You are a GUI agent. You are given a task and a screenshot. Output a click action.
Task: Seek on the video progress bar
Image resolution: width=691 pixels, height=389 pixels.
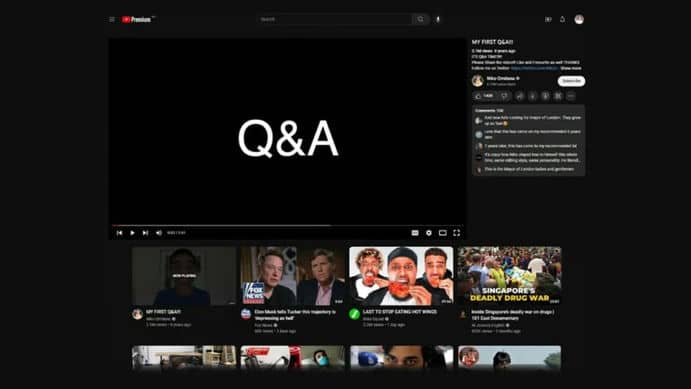pyautogui.click(x=287, y=225)
